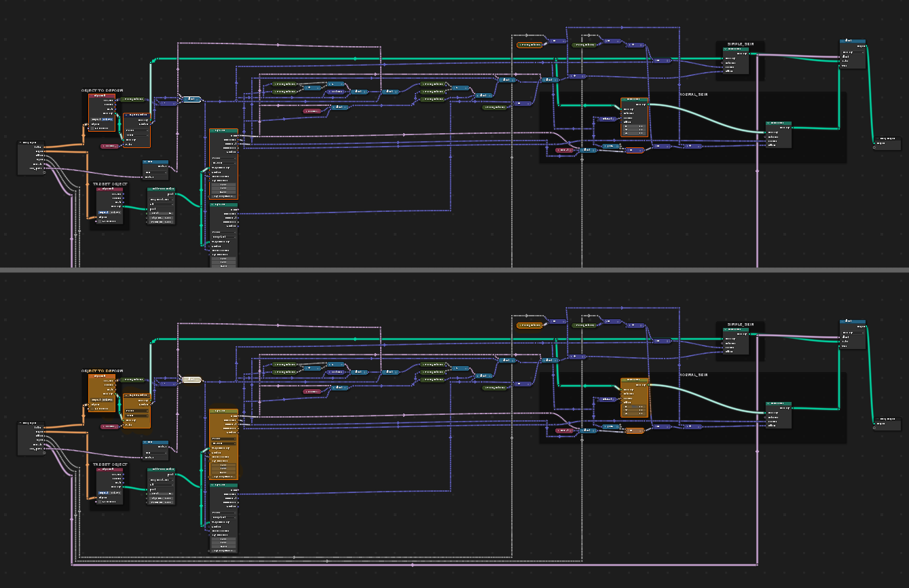Click first value field of green node beside upper TARGET OBJECT
This screenshot has height=588, width=909.
pos(161,213)
